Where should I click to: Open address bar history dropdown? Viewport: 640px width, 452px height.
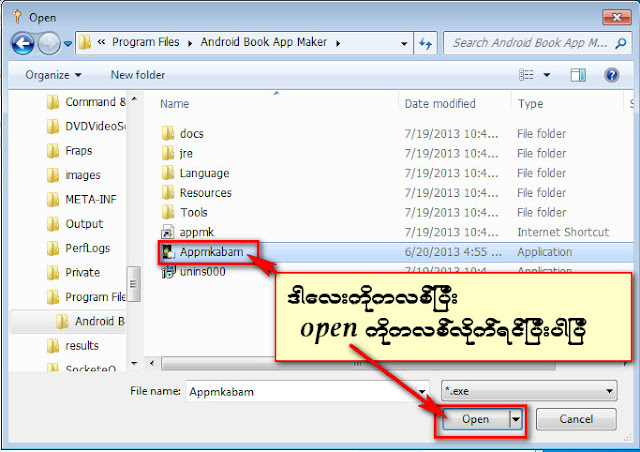[404, 43]
